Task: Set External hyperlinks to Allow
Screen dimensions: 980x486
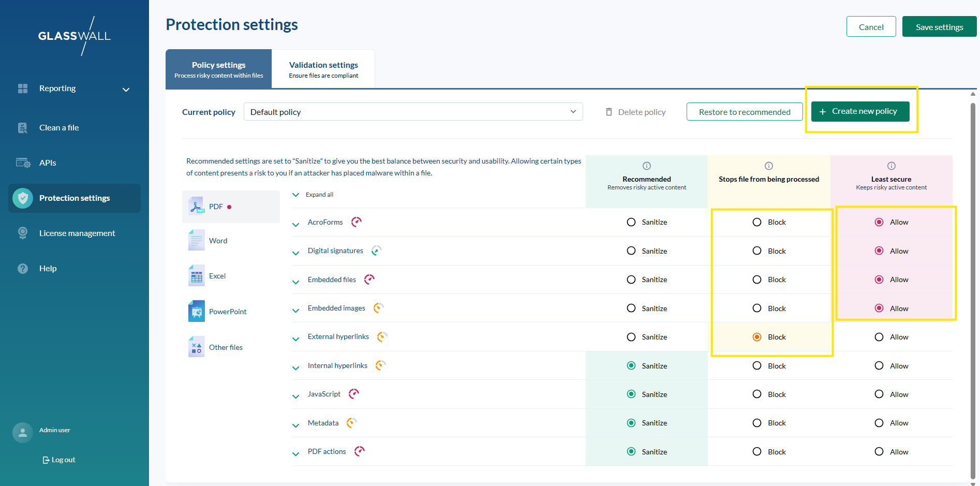Action: point(879,337)
